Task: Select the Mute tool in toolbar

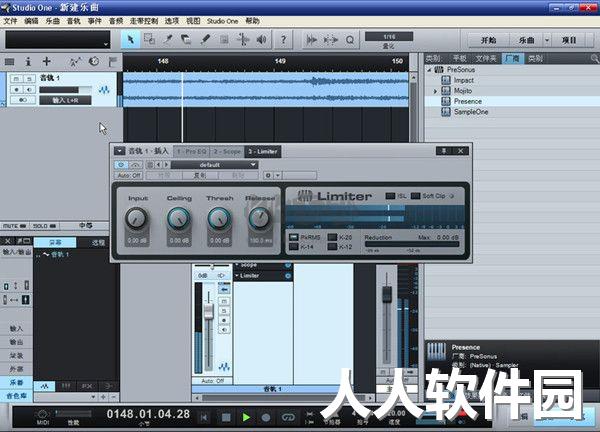Action: tap(224, 39)
